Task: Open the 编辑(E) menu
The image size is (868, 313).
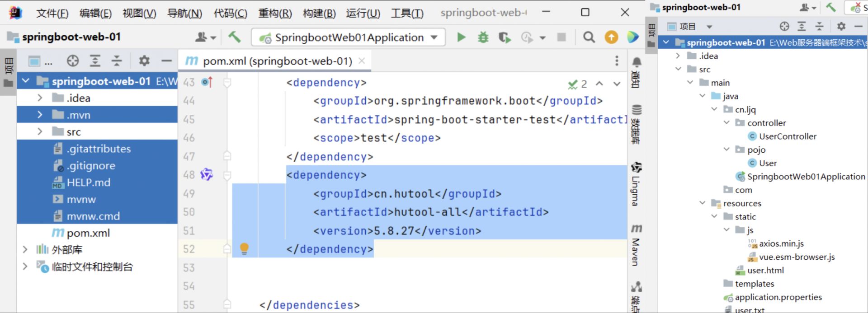Action: pos(95,13)
